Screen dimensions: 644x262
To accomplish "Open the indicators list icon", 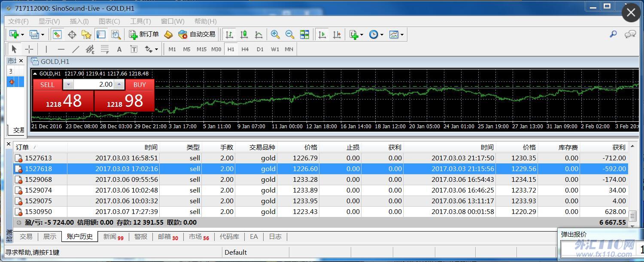I will 354,34.
